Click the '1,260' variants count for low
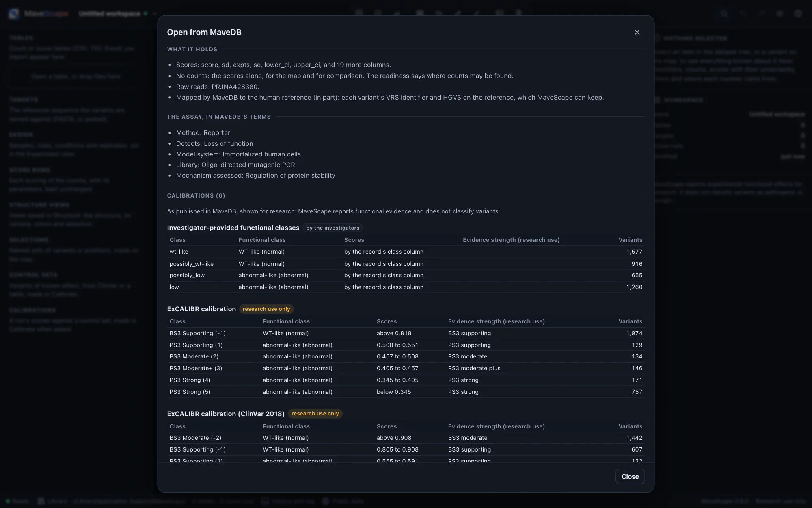The image size is (812, 508). [x=634, y=287]
